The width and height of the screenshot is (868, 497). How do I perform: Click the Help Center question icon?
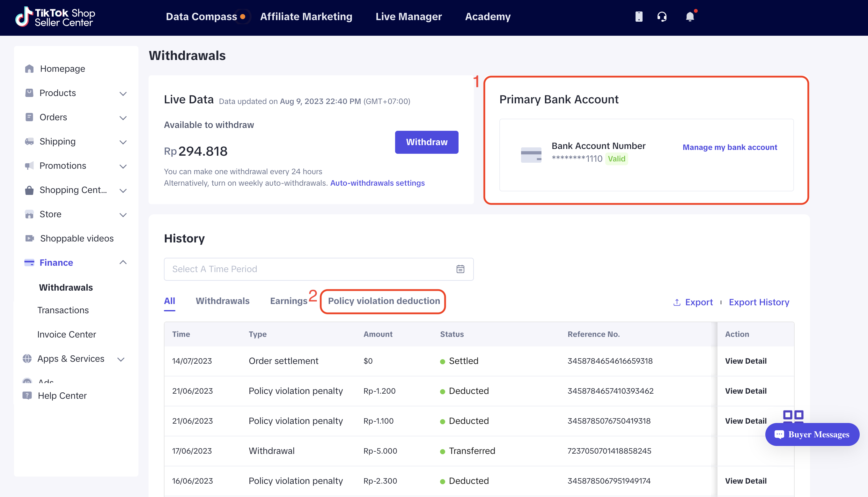point(27,396)
